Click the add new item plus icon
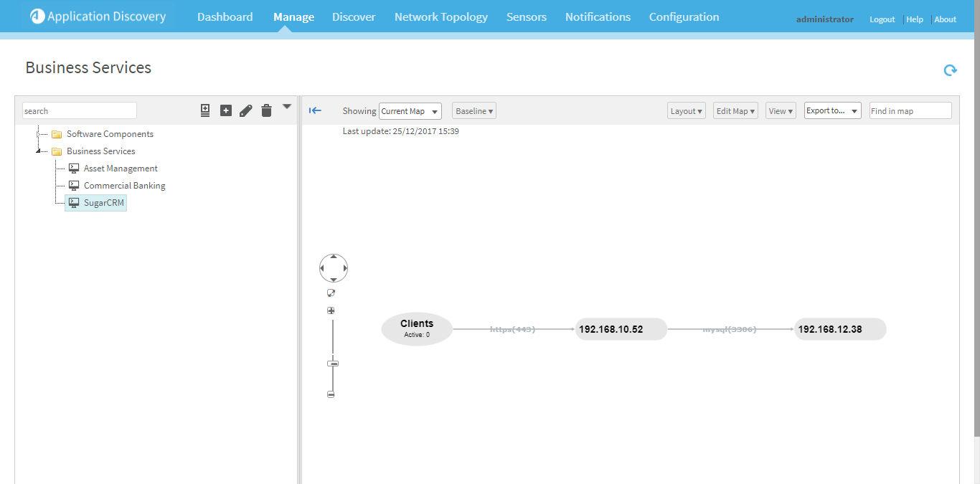Screen dimensions: 980x484 (x=226, y=110)
